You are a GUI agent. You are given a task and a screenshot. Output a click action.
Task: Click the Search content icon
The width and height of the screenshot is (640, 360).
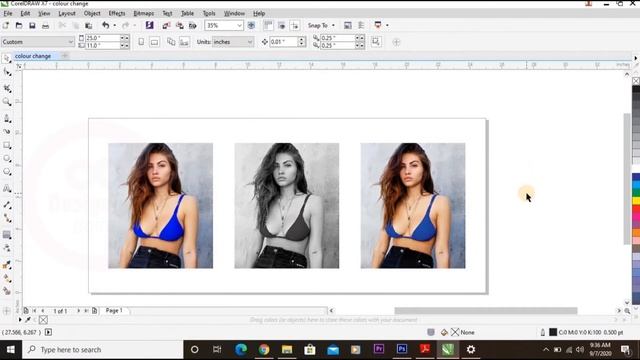pos(149,25)
